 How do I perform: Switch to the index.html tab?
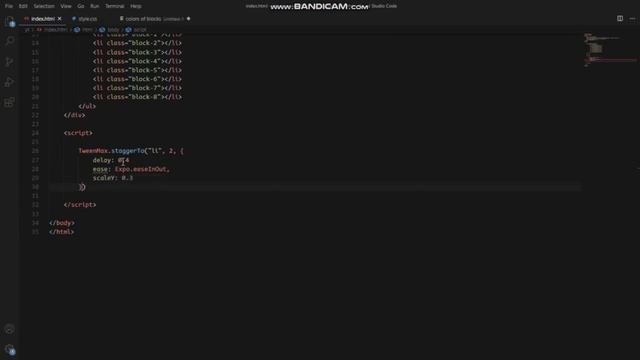[x=42, y=19]
